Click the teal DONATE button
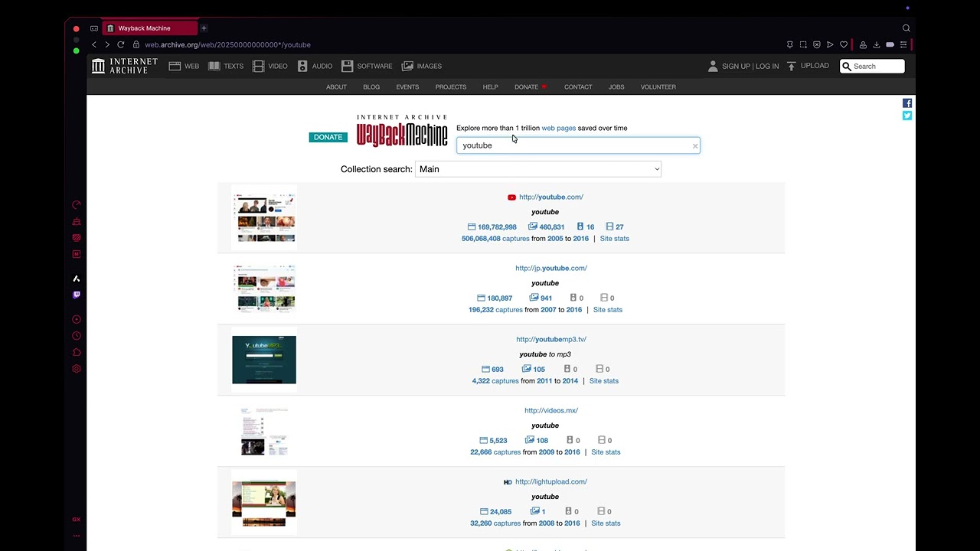 pos(328,137)
